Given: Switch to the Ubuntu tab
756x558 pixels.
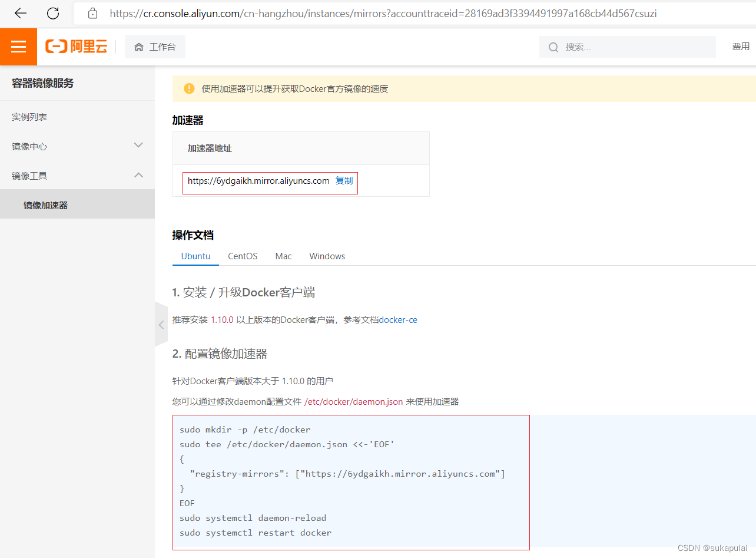Looking at the screenshot, I should pos(195,256).
